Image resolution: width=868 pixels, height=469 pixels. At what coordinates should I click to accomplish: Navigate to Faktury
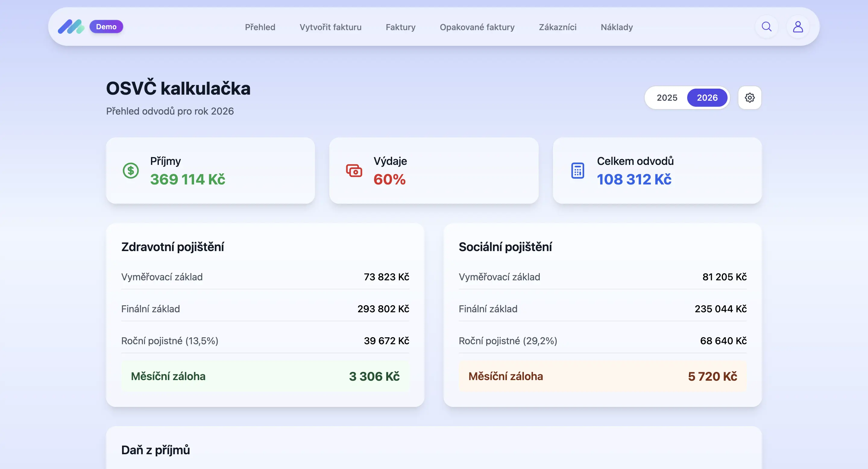click(x=400, y=27)
